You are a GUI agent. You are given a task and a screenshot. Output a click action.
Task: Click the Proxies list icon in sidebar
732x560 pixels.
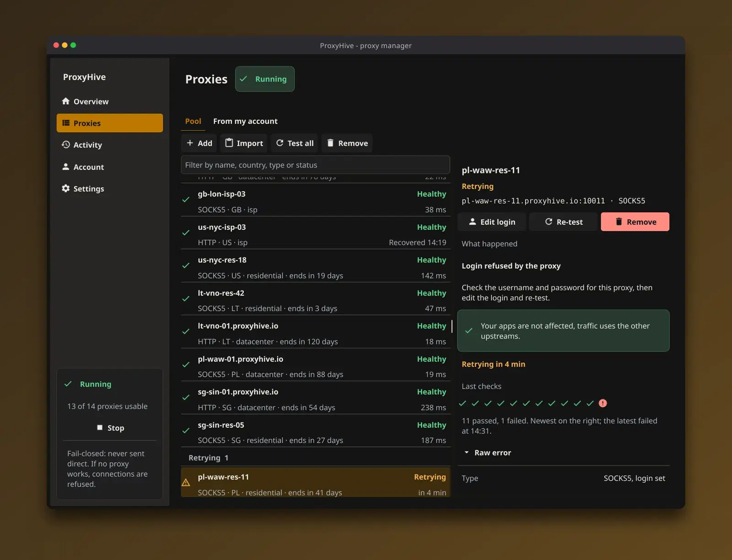(x=66, y=123)
